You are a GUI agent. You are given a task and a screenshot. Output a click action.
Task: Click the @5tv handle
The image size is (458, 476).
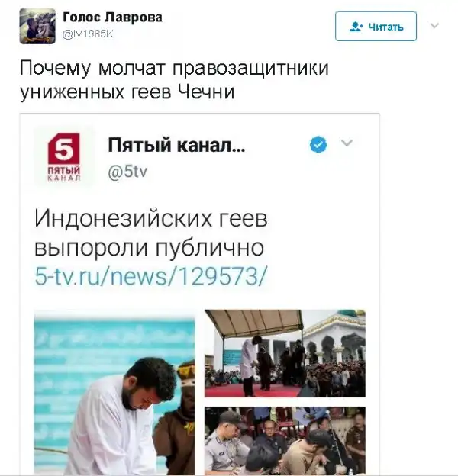[x=127, y=172]
